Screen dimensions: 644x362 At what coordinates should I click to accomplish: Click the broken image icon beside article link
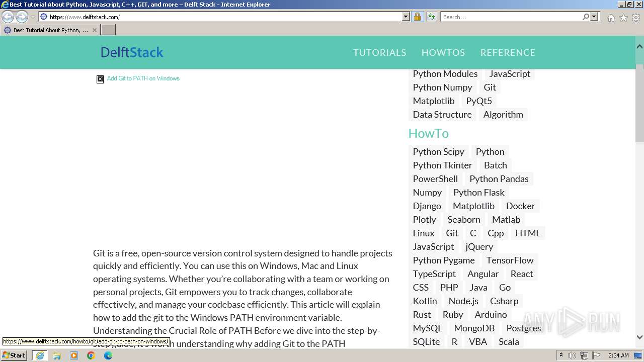pyautogui.click(x=100, y=79)
